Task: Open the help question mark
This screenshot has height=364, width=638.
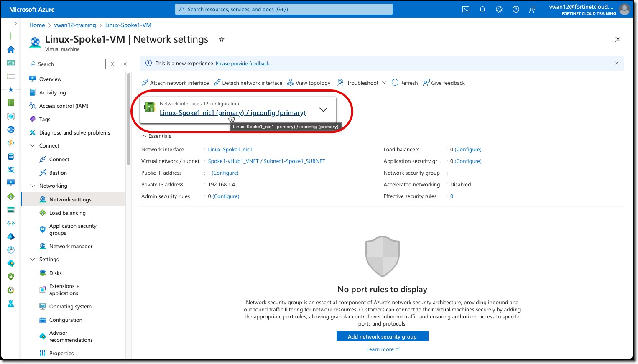Action: coord(516,9)
